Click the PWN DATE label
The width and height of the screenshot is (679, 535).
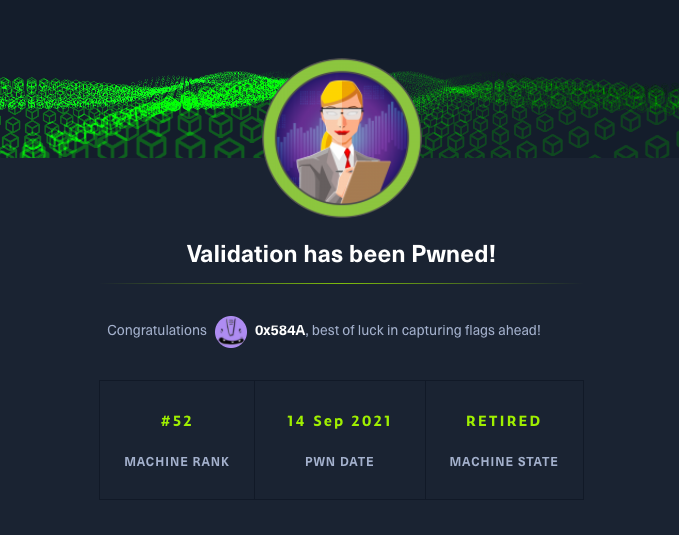340,462
